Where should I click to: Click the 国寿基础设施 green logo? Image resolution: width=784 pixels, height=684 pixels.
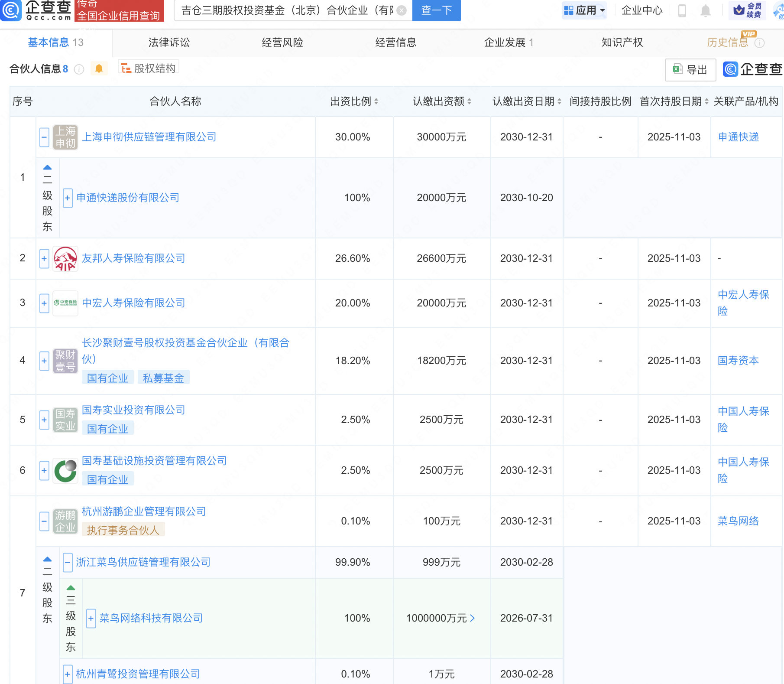coord(65,471)
